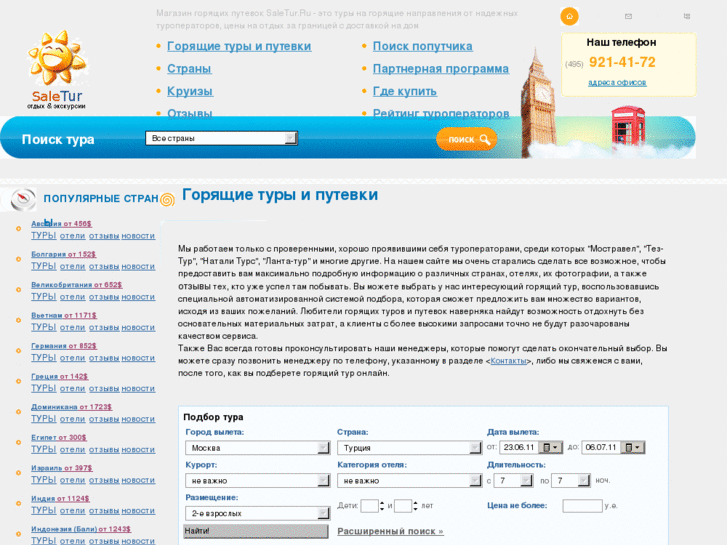727x545 pixels.
Task: Open отели link under Греция
Action: (x=72, y=389)
